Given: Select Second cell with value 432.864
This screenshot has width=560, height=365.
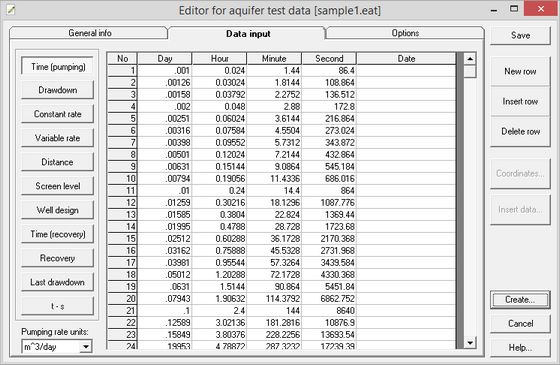Looking at the screenshot, I should [x=329, y=155].
